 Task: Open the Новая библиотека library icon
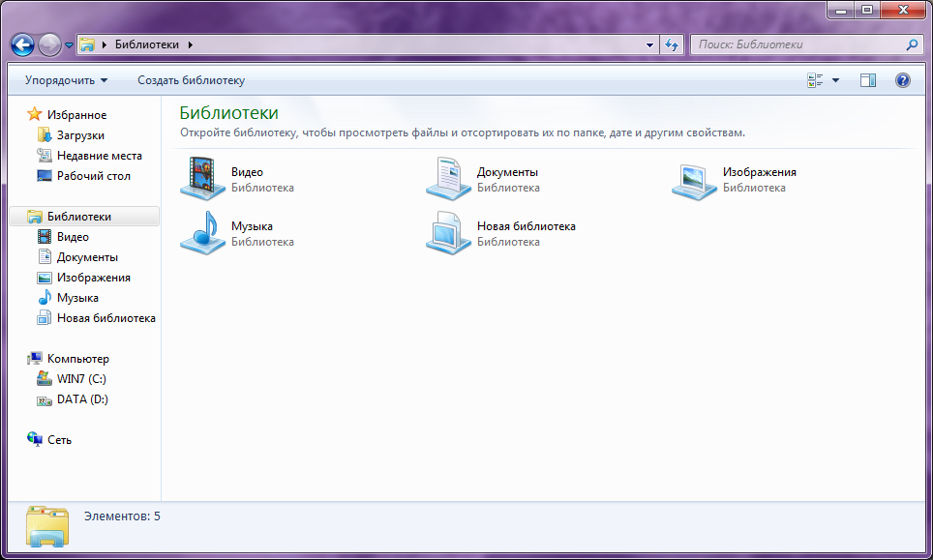click(448, 234)
